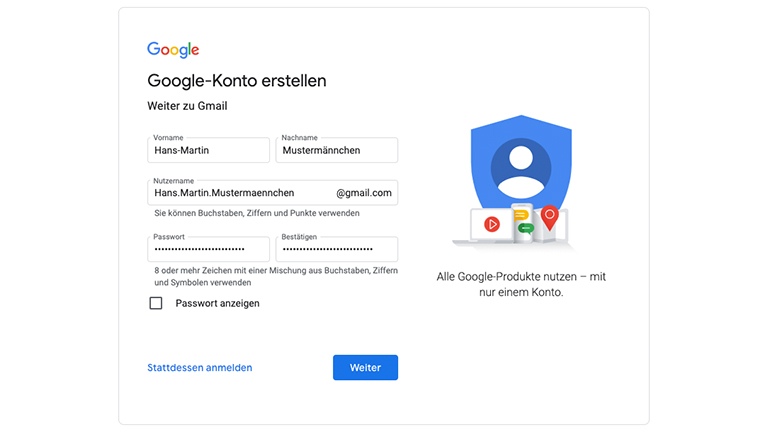Click the Google logo
Viewport: 768px width, 432px height.
coord(173,50)
